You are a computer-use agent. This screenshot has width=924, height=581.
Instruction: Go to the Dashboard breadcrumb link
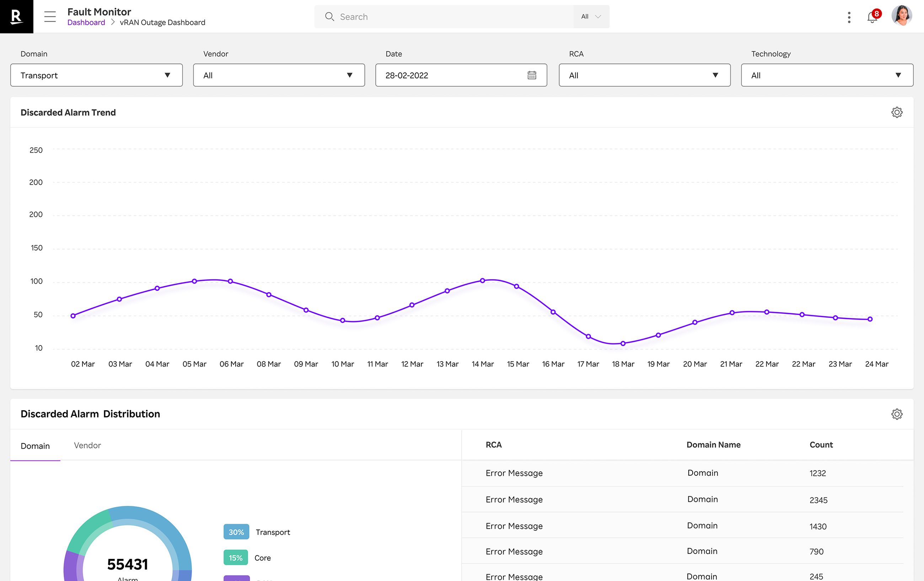[x=86, y=23]
